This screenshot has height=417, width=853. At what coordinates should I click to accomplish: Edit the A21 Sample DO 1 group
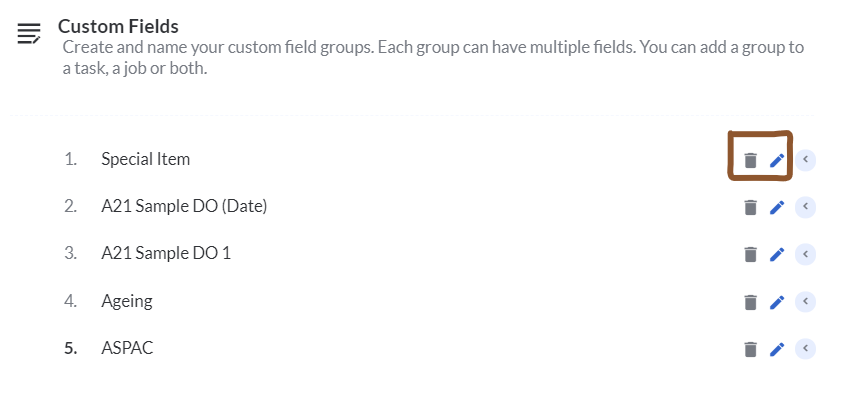point(777,254)
